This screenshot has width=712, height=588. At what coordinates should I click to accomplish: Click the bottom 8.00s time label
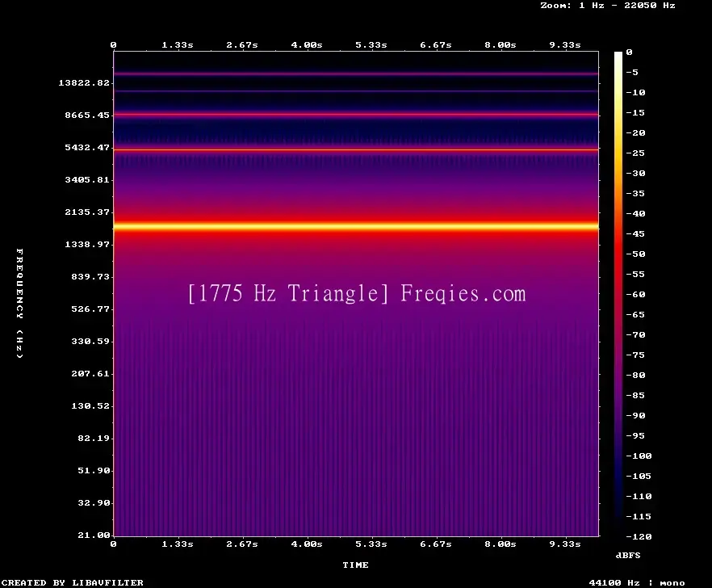pyautogui.click(x=500, y=544)
